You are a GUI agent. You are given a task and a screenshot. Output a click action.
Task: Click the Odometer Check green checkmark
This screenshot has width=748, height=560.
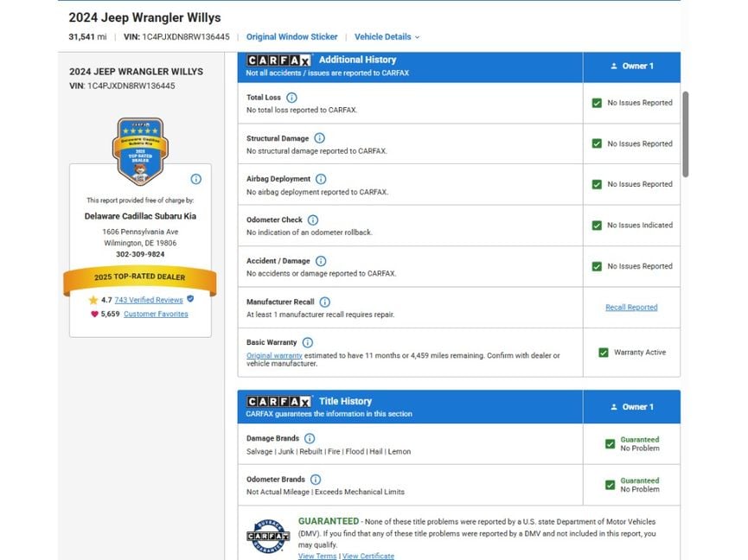click(597, 226)
